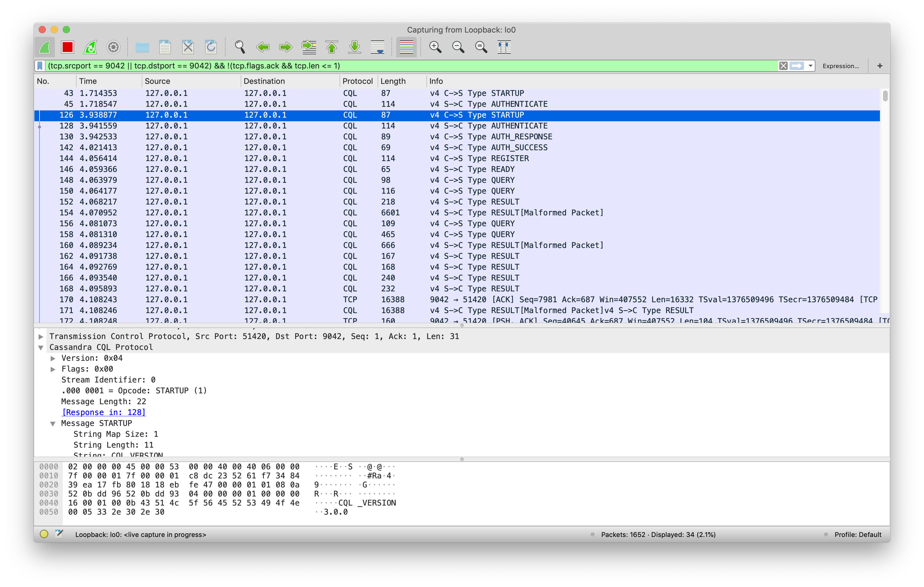Open the filter bookmarks menu
Viewport: 924px width, 587px height.
point(40,66)
